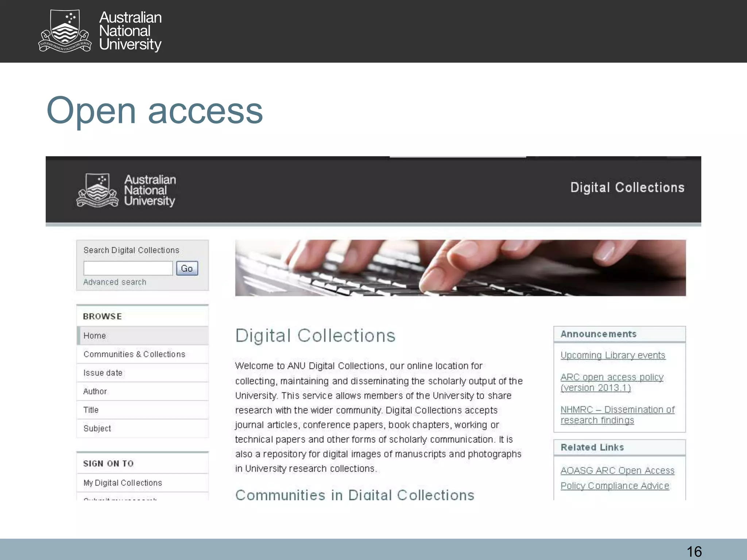This screenshot has width=747, height=560.
Task: Click the BROWSE section header
Action: [x=143, y=316]
